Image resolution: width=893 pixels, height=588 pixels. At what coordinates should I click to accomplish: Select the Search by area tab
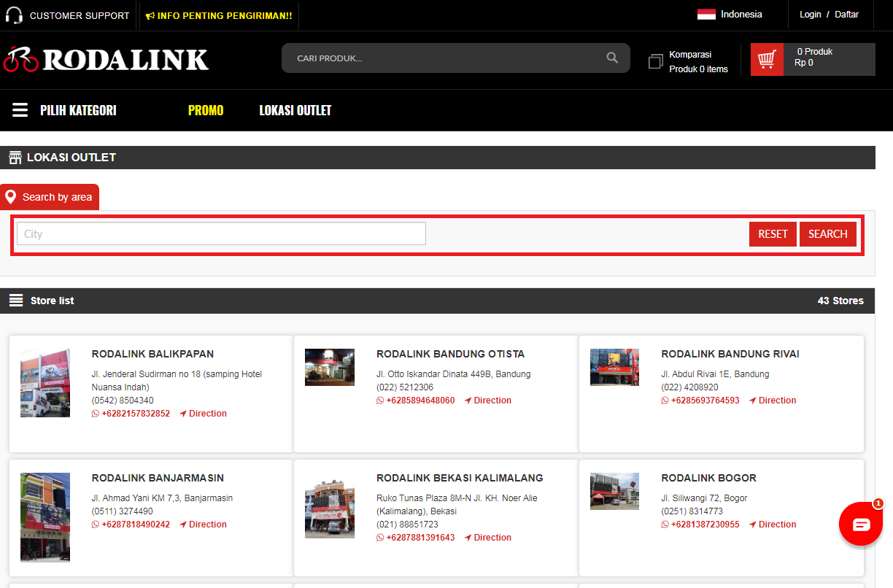(x=50, y=197)
